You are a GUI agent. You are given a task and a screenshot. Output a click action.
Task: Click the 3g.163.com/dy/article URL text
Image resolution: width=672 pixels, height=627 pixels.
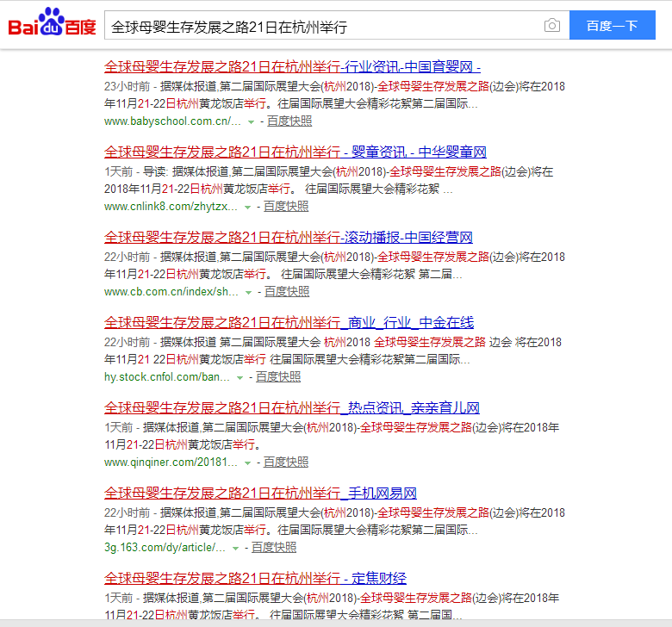pos(165,548)
